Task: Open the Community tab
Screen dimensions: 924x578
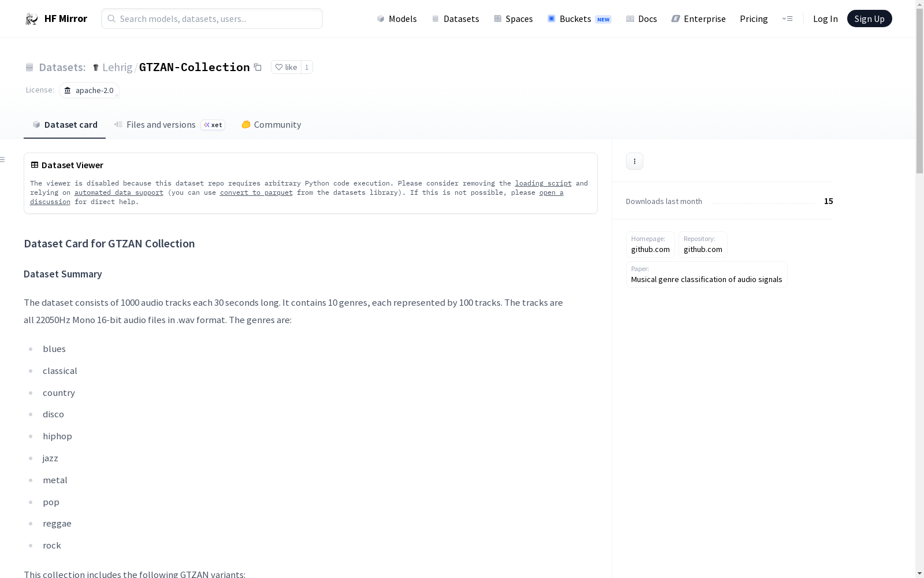Action: (271, 125)
